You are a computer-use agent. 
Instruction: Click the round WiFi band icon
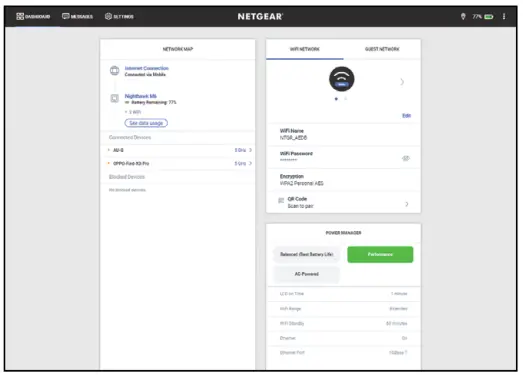coord(342,79)
